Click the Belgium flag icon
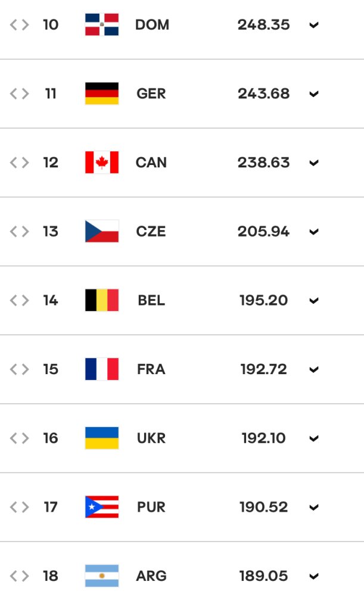This screenshot has width=364, height=610. coord(102,300)
